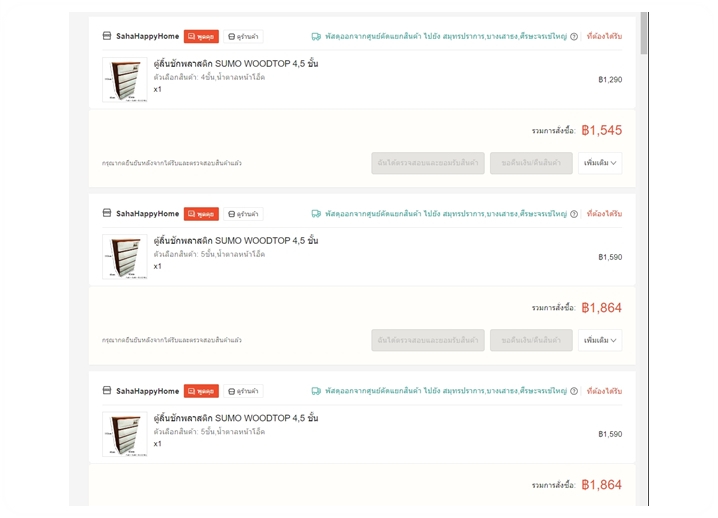Expand the เพิ่มเติม dropdown in first order

click(600, 163)
